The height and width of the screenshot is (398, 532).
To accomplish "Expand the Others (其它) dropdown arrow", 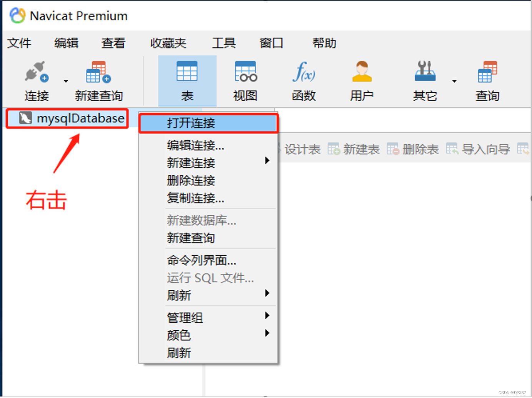I will [454, 81].
